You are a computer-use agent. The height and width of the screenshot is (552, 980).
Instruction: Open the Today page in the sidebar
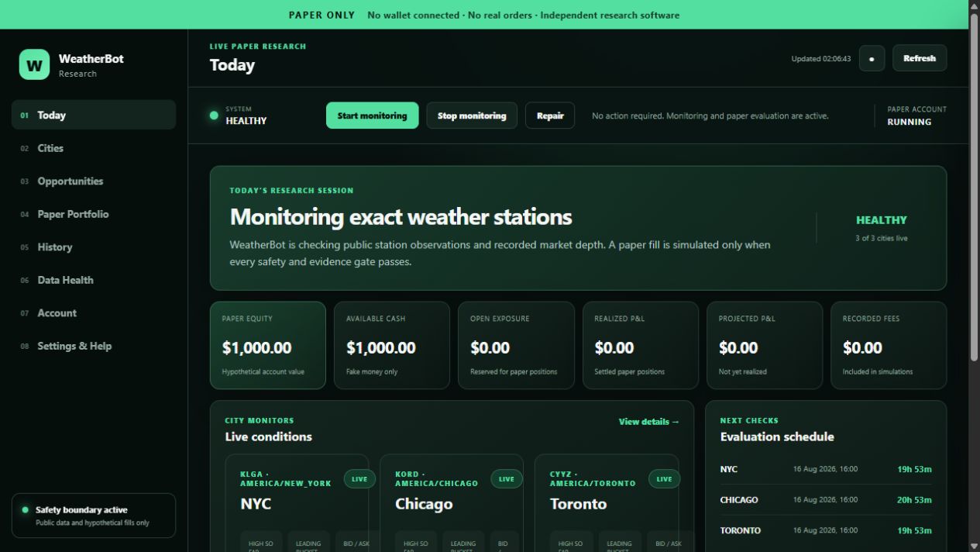pos(94,115)
